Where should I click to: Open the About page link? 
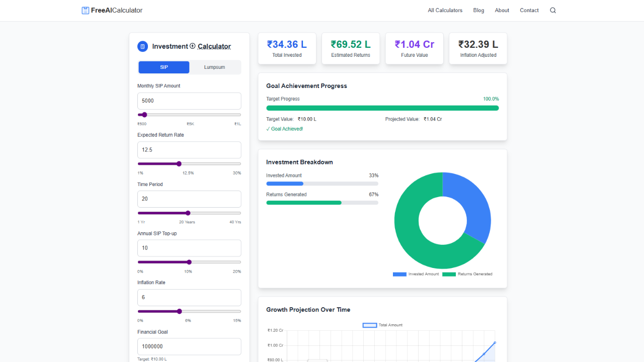pyautogui.click(x=502, y=11)
